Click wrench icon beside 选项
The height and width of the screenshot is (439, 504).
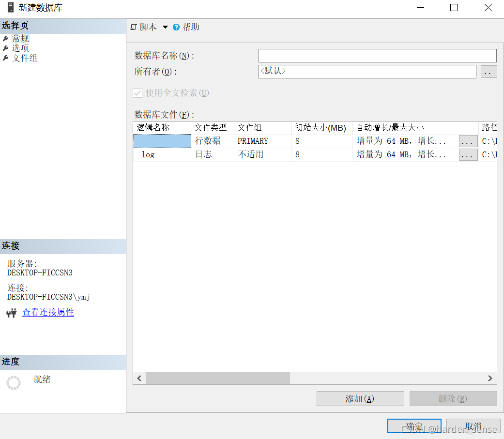pos(5,48)
